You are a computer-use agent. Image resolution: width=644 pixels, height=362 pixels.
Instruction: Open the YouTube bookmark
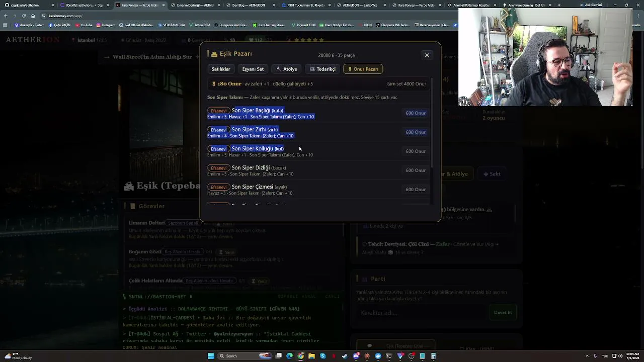point(84,25)
